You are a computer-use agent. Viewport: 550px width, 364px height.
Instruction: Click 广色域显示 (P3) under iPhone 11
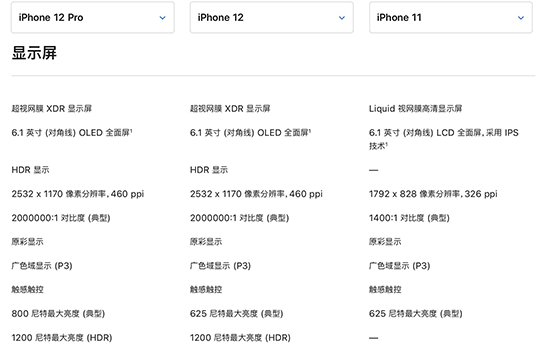coord(399,266)
